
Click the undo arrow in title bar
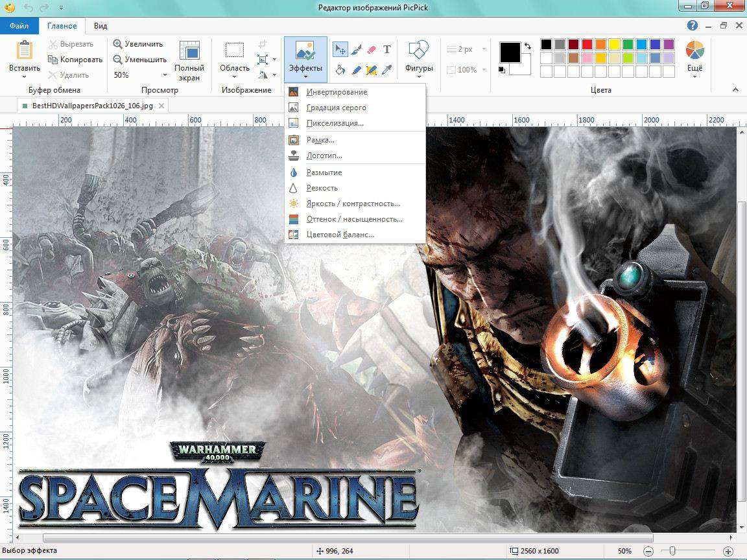(x=29, y=8)
